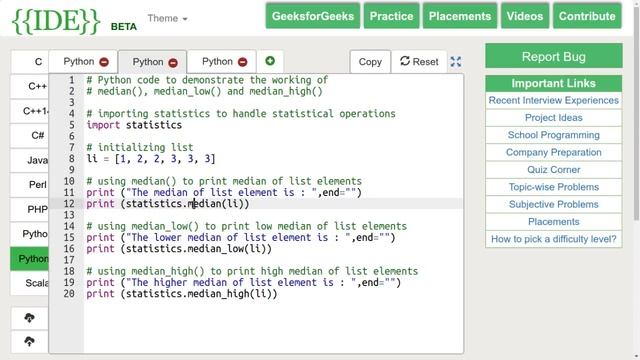
Task: Choose Scala language in sidebar
Action: click(30, 283)
